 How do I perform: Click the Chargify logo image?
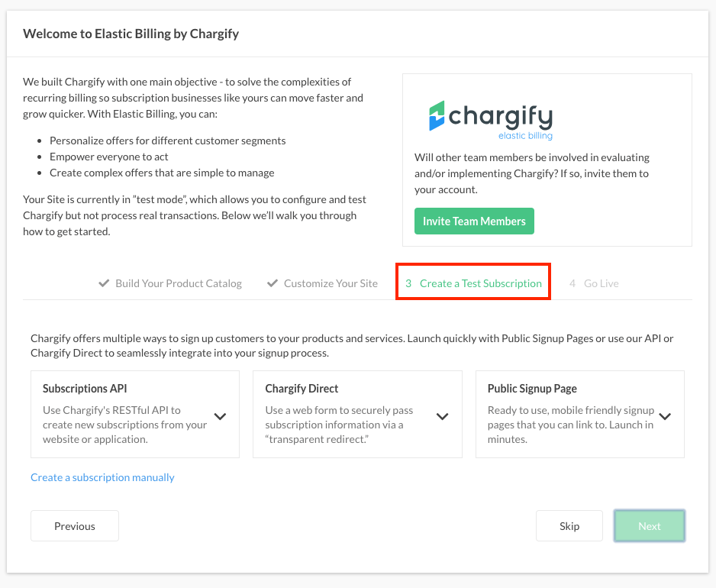click(490, 120)
